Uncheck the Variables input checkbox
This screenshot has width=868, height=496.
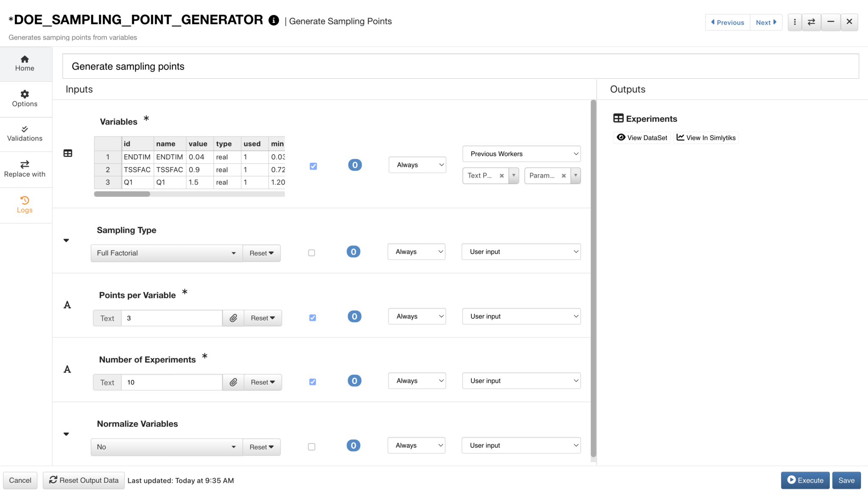[x=313, y=166]
